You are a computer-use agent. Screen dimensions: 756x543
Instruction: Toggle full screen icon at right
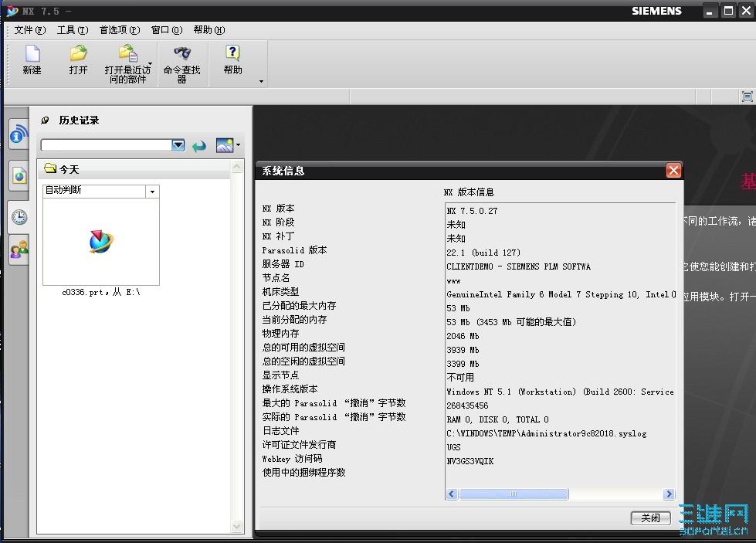pos(747,97)
